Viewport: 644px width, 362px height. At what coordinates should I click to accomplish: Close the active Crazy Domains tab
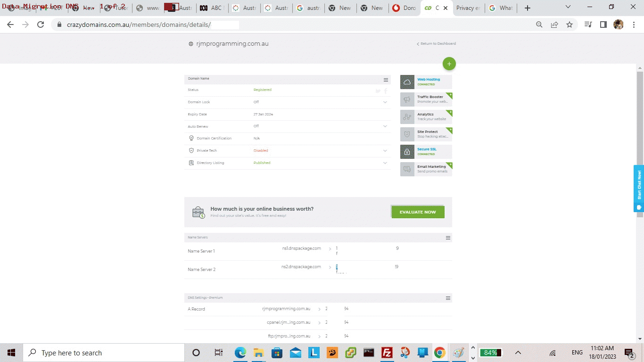446,8
